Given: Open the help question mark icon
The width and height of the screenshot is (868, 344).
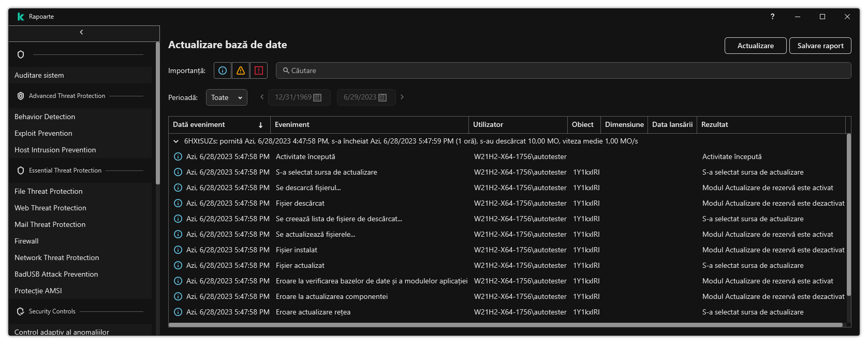Looking at the screenshot, I should (x=772, y=17).
